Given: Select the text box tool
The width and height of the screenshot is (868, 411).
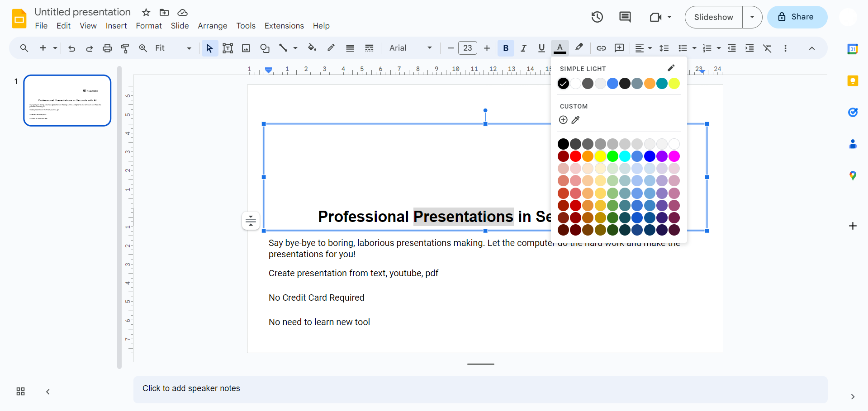Looking at the screenshot, I should [228, 48].
